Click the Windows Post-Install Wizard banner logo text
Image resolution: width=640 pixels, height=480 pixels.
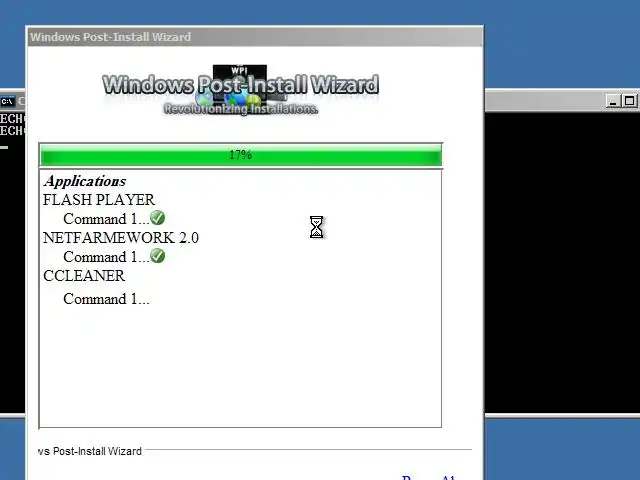tap(240, 84)
